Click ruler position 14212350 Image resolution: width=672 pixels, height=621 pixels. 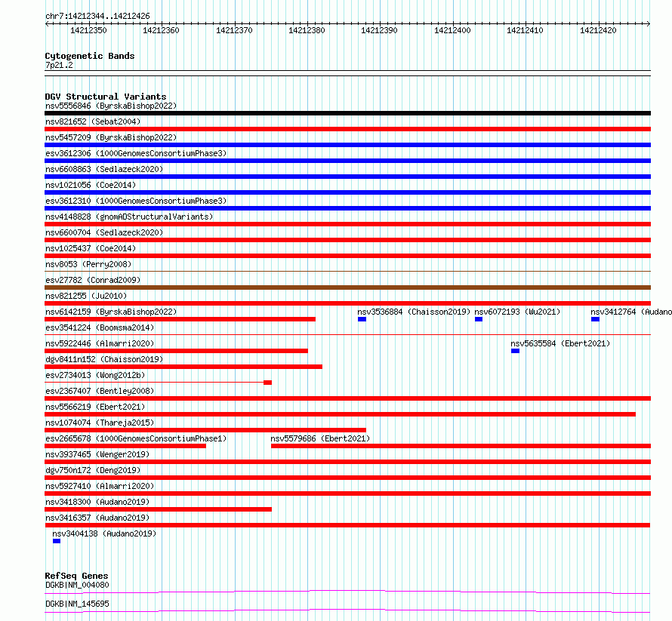[x=88, y=30]
